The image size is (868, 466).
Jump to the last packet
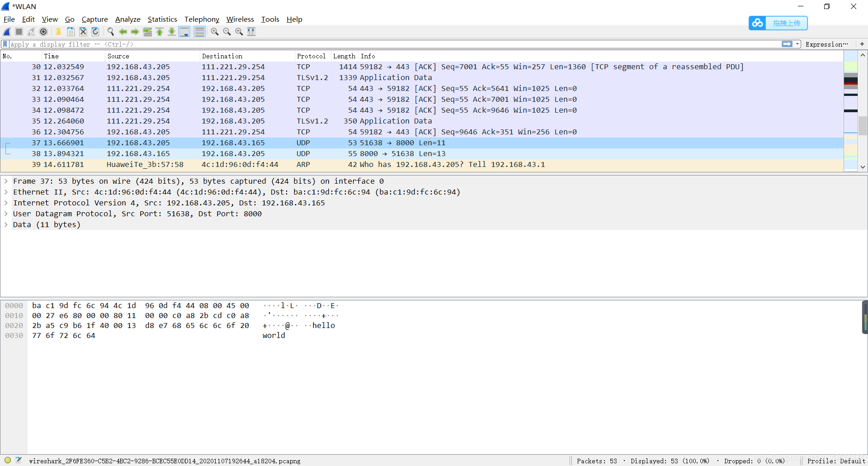point(172,32)
